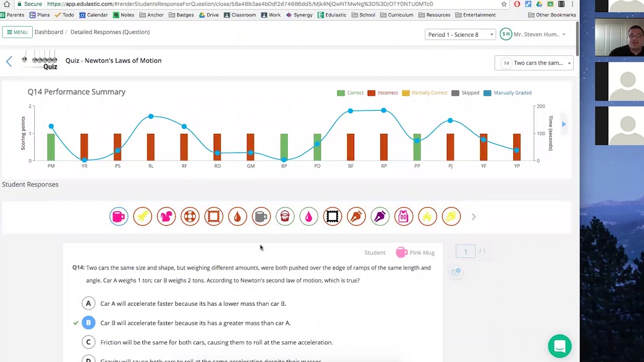Show next student avatars with right arrow
The image size is (644, 362).
[473, 217]
